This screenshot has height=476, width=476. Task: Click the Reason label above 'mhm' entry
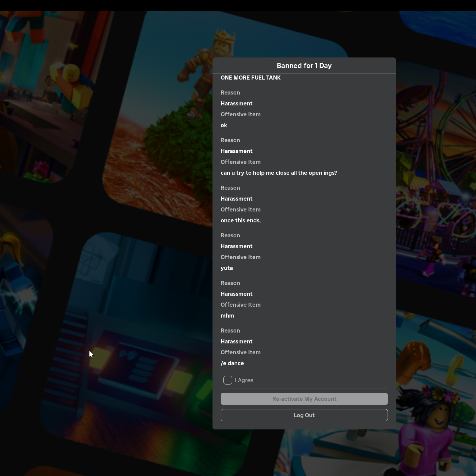230,283
